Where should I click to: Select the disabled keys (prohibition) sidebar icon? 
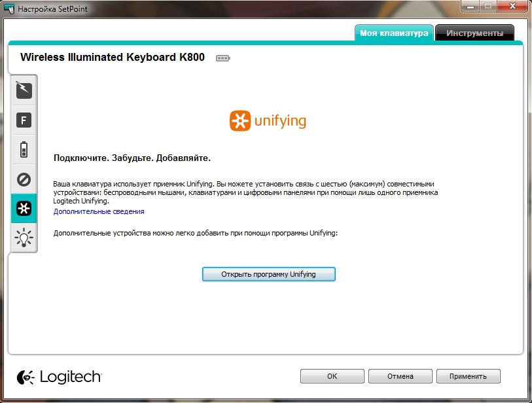[24, 179]
